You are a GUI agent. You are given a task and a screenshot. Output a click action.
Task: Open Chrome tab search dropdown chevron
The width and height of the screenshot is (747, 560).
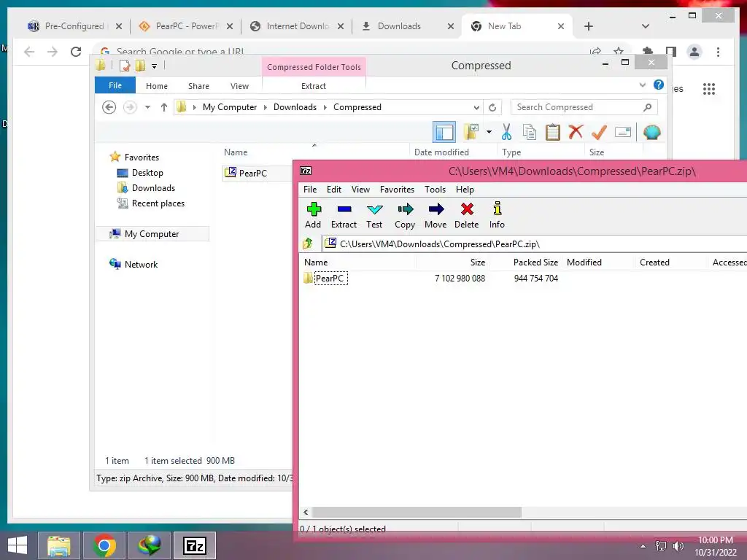[x=646, y=26]
